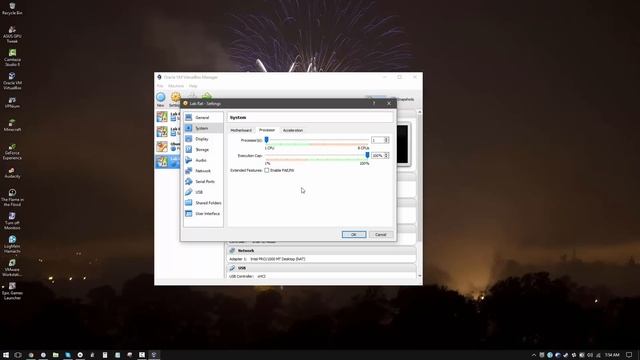Confirm settings with the OK button
Screen dimensions: 640x360
coord(354,235)
